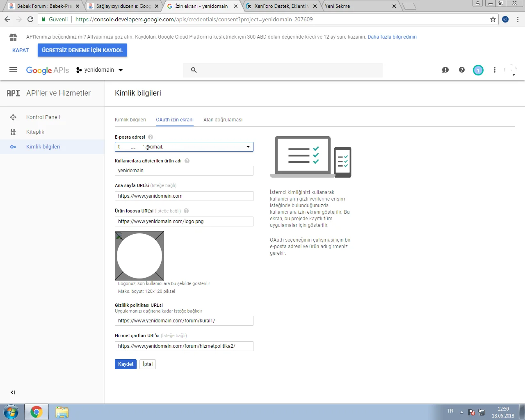
Task: Switch to the Alan doğrulaması tab
Action: [223, 119]
